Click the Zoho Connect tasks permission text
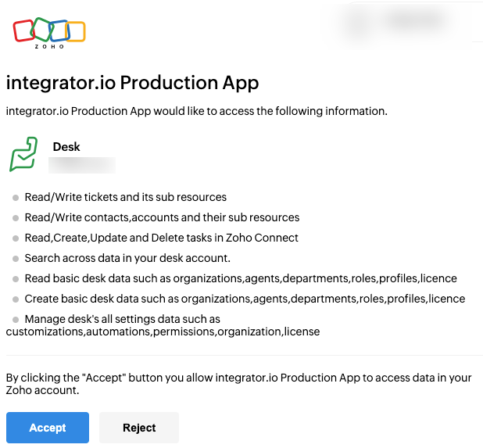Viewport: 483px width, 448px height. point(162,238)
